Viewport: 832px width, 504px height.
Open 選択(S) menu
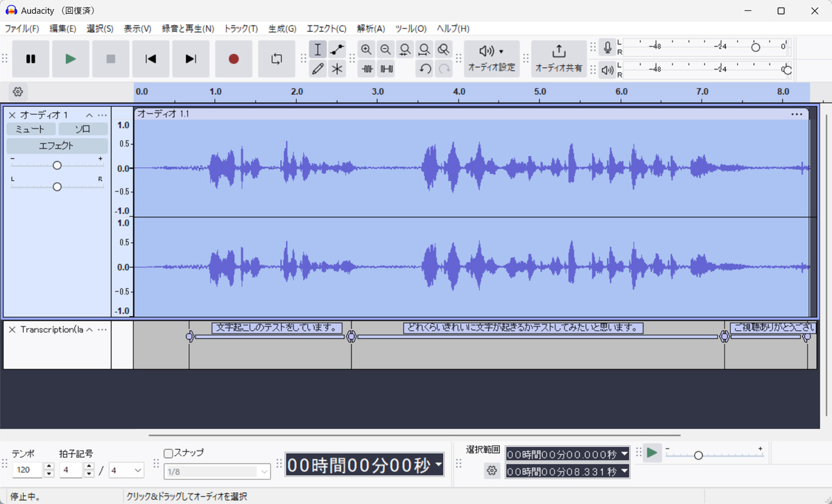pyautogui.click(x=100, y=28)
